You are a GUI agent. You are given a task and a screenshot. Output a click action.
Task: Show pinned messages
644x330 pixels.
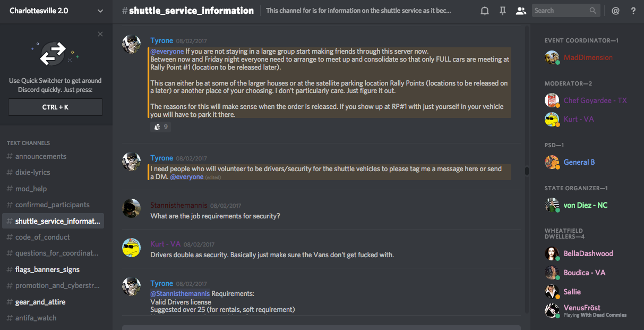pyautogui.click(x=502, y=11)
